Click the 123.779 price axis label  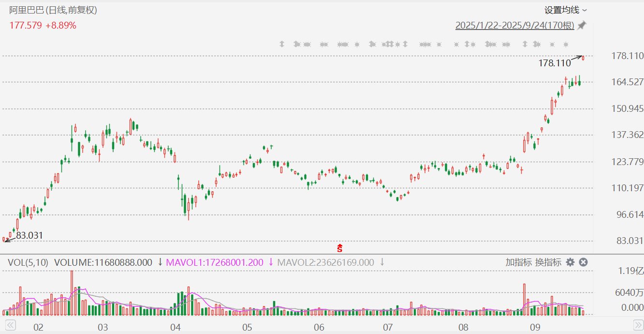click(x=628, y=162)
